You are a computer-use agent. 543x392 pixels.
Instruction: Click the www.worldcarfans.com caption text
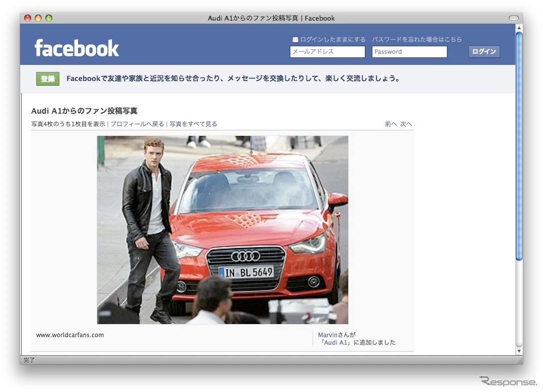[70, 335]
